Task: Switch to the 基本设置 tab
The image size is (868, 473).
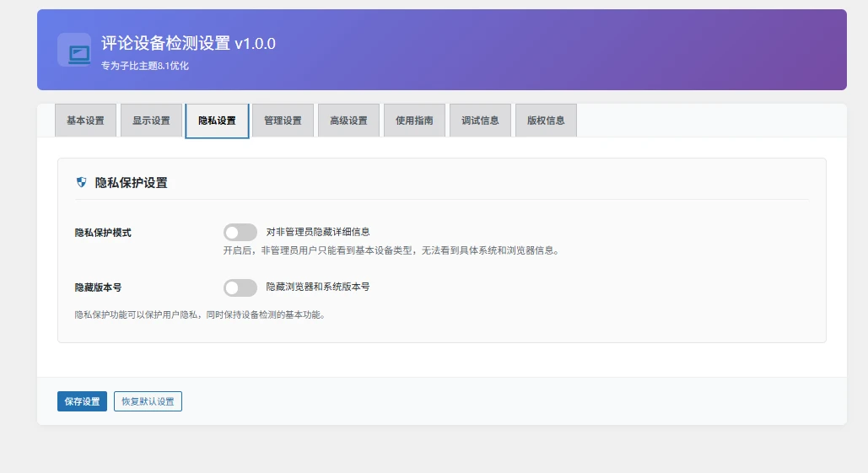Action: pyautogui.click(x=85, y=121)
